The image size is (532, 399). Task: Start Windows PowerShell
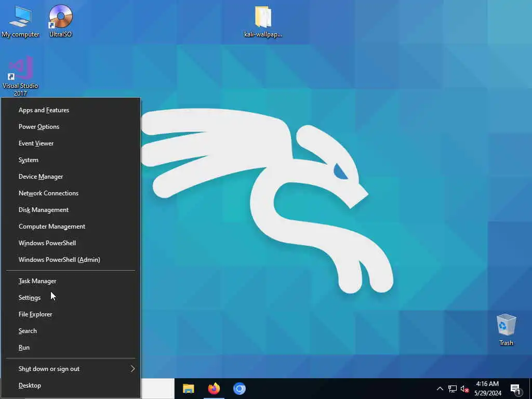click(71, 243)
